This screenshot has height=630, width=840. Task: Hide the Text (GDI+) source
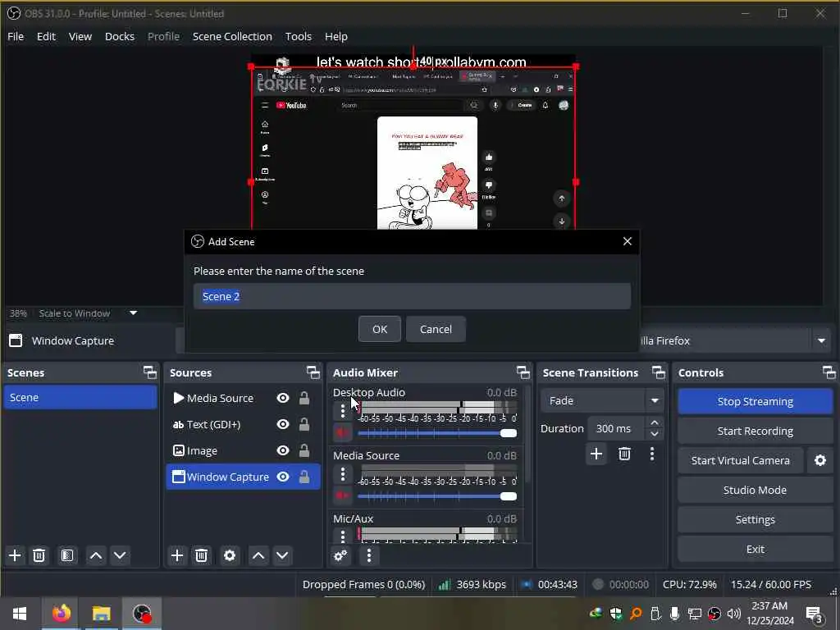pos(283,424)
